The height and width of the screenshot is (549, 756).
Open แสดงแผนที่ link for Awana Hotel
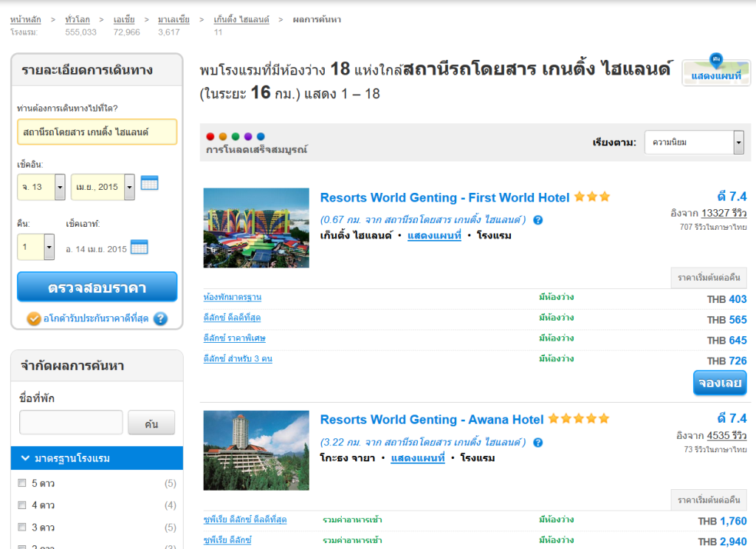[418, 458]
